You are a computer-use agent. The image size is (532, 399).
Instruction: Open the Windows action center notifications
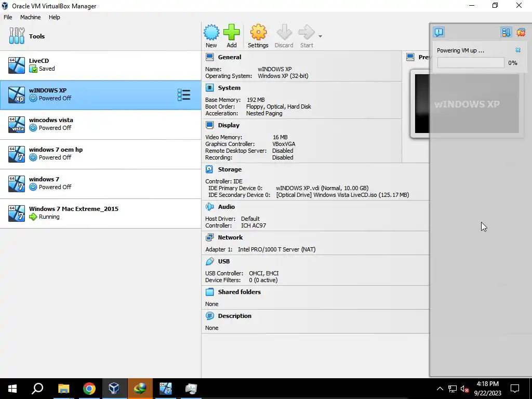click(515, 389)
